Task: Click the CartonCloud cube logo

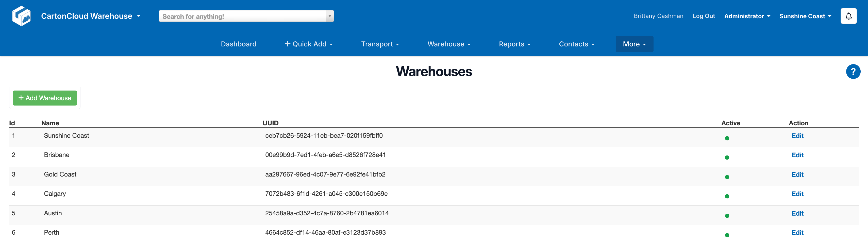Action: (x=21, y=16)
